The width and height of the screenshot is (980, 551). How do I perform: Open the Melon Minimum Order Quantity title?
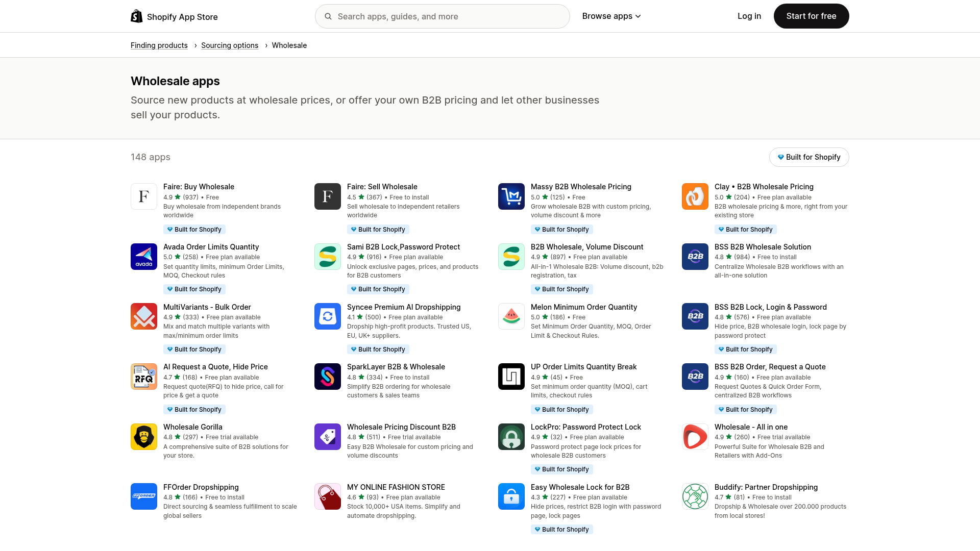click(x=584, y=307)
